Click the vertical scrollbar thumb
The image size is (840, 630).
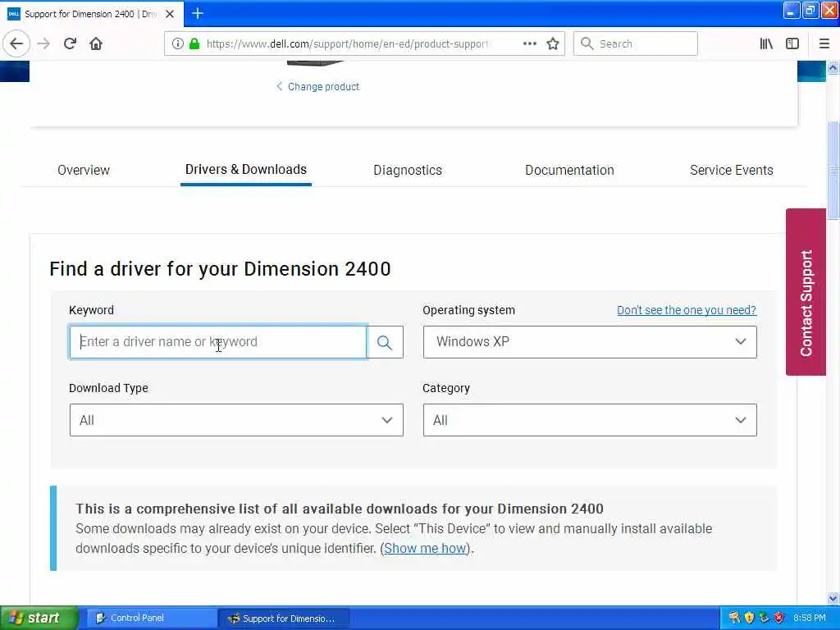[833, 171]
